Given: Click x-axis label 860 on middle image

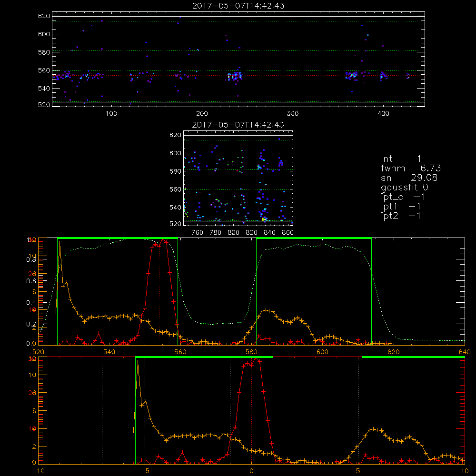Looking at the screenshot, I should 288,233.
